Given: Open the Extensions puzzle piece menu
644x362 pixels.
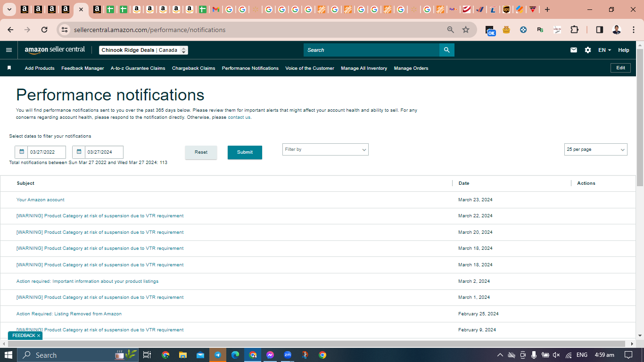Looking at the screenshot, I should [x=574, y=30].
